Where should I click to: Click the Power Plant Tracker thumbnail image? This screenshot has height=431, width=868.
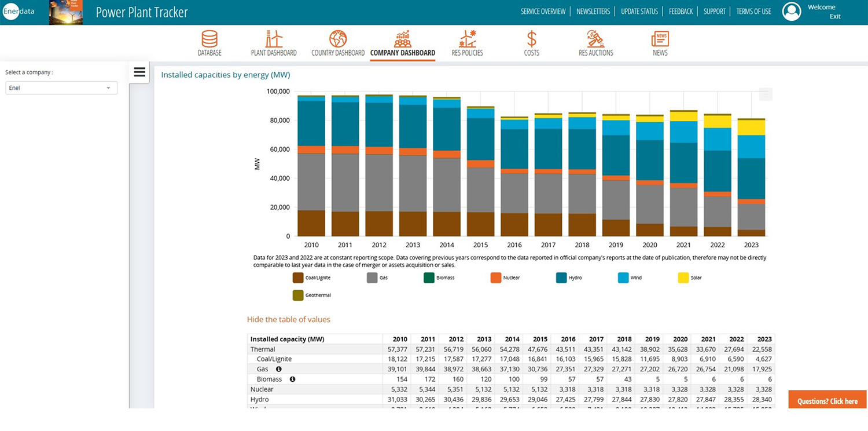coord(66,12)
